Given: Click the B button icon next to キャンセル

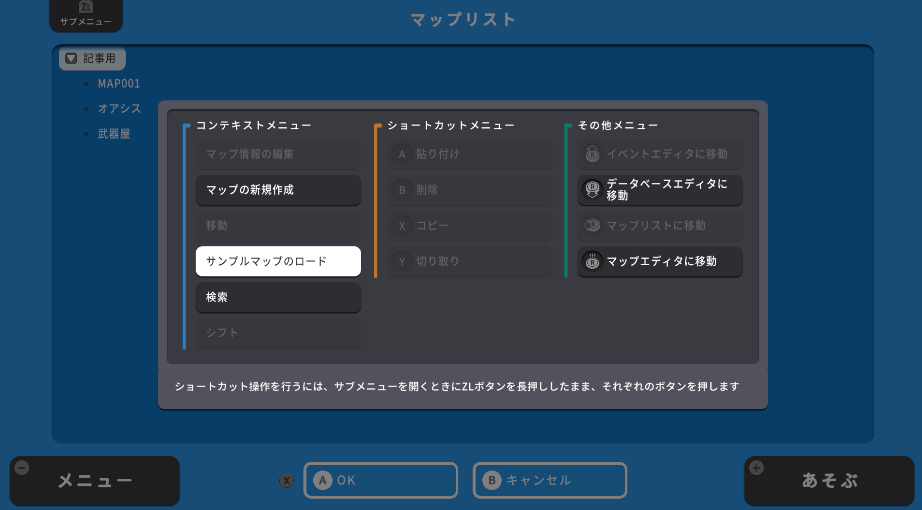Looking at the screenshot, I should [491, 480].
